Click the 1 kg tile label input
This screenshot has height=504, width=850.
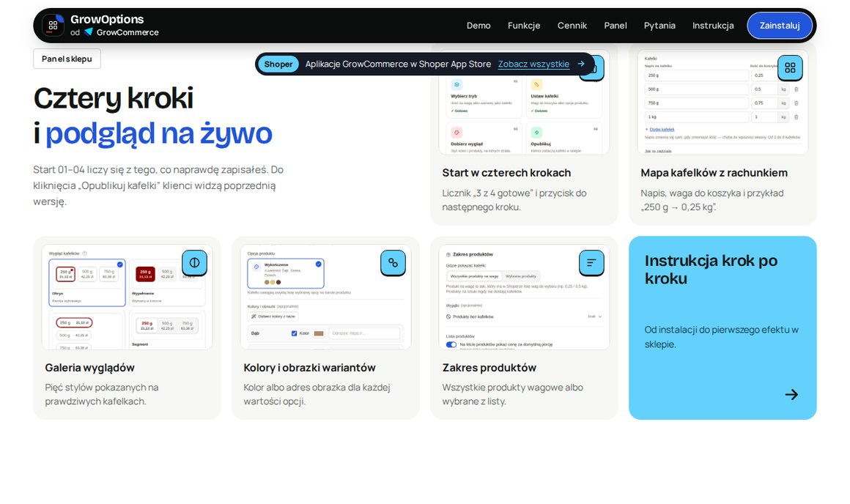pos(697,117)
